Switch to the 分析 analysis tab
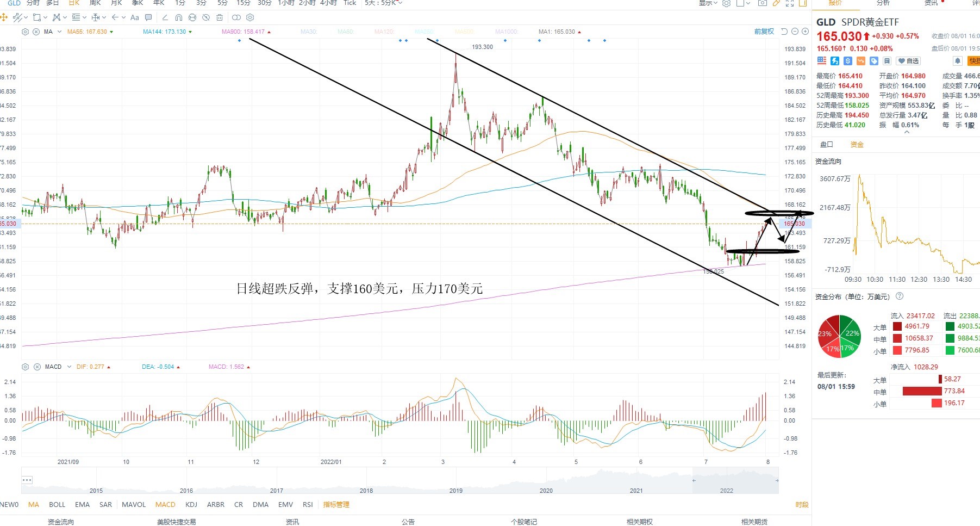The image size is (980, 526). pos(884,3)
